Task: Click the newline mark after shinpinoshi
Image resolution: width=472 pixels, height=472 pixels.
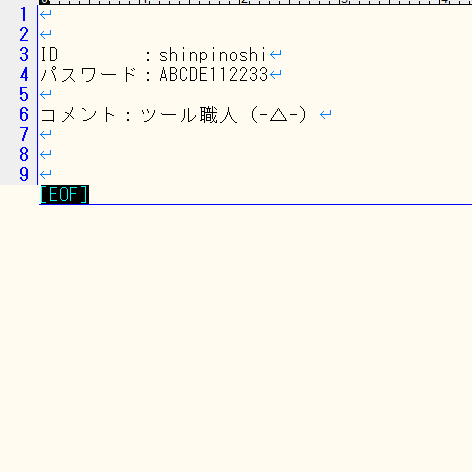Action: pos(276,54)
